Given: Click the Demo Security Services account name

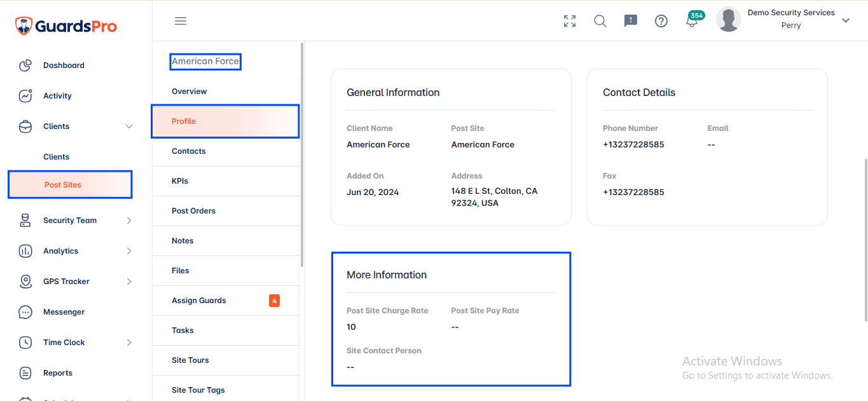Looking at the screenshot, I should 791,13.
